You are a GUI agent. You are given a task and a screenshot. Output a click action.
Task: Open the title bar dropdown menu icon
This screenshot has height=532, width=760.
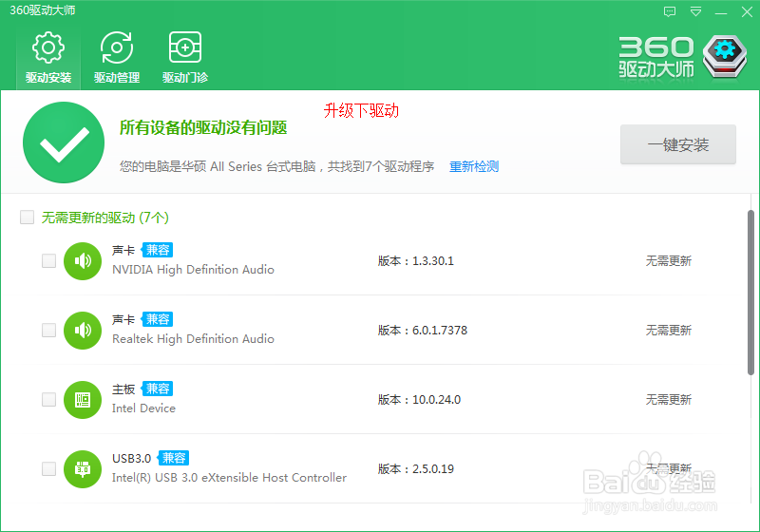click(x=695, y=11)
